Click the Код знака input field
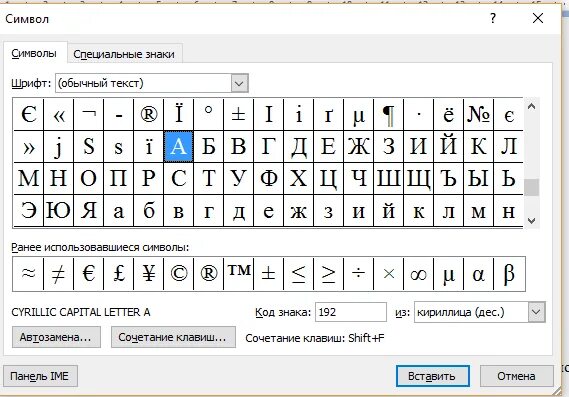569x397 pixels. pos(351,312)
